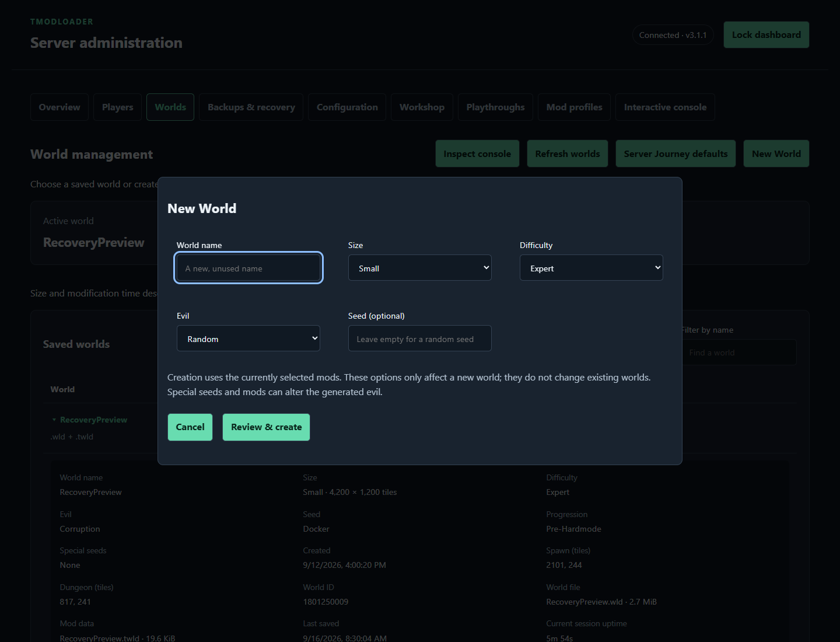This screenshot has height=642, width=840.
Task: Click the seed value Docker
Action: [316, 529]
